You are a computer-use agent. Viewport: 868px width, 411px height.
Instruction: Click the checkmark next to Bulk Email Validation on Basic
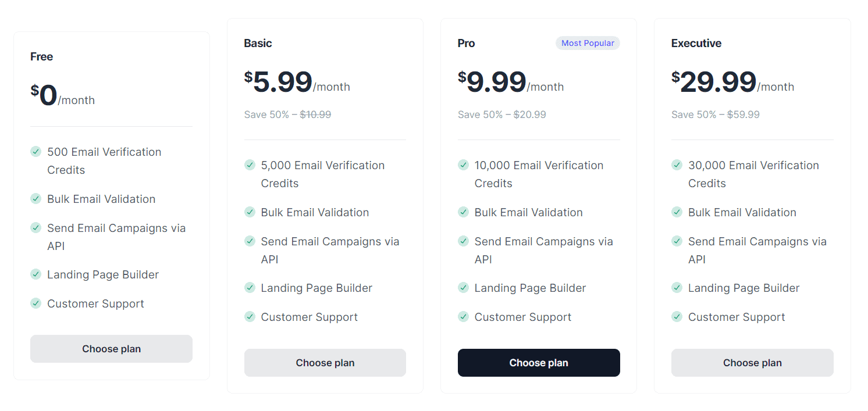click(250, 212)
